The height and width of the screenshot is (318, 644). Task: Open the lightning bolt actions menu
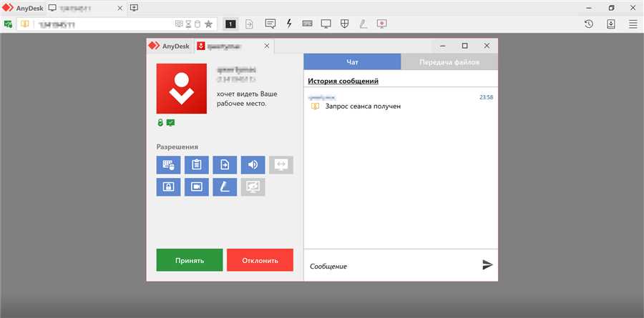tap(289, 24)
